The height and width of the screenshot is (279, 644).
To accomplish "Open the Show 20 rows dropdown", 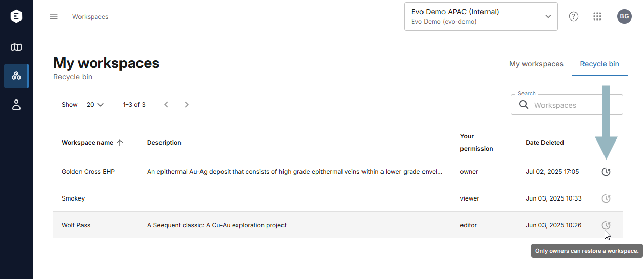I will point(95,105).
